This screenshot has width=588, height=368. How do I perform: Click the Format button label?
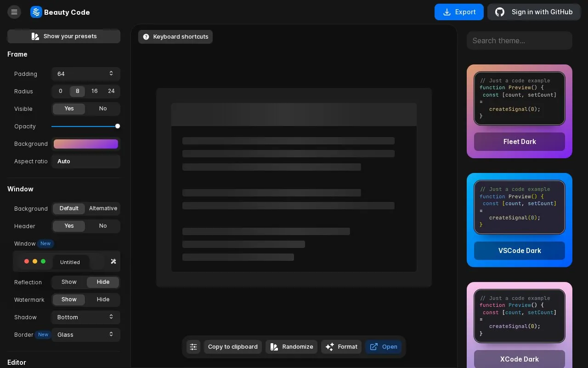click(x=347, y=347)
